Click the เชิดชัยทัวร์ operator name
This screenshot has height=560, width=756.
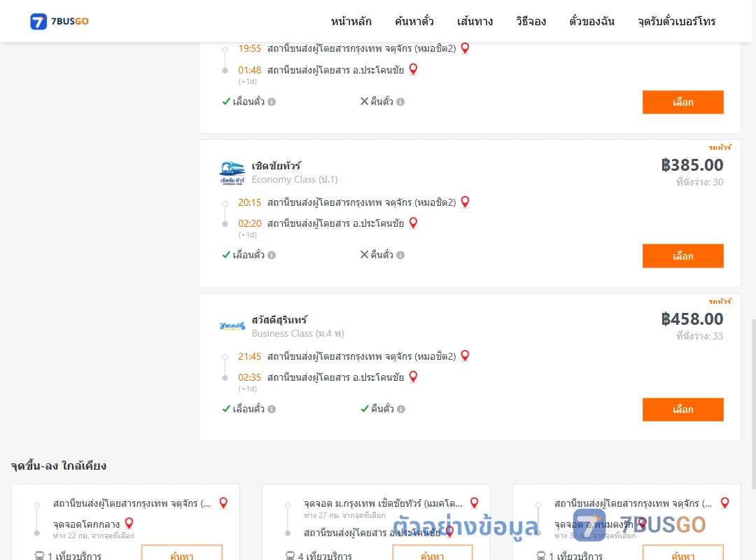(x=276, y=166)
